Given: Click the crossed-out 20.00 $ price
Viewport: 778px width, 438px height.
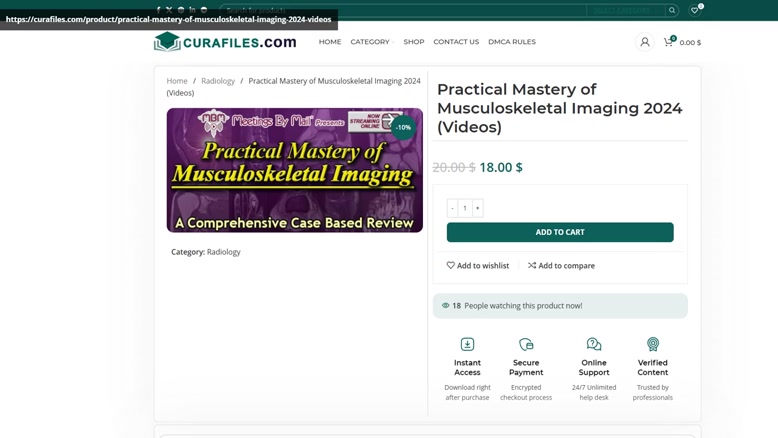Looking at the screenshot, I should coord(454,167).
